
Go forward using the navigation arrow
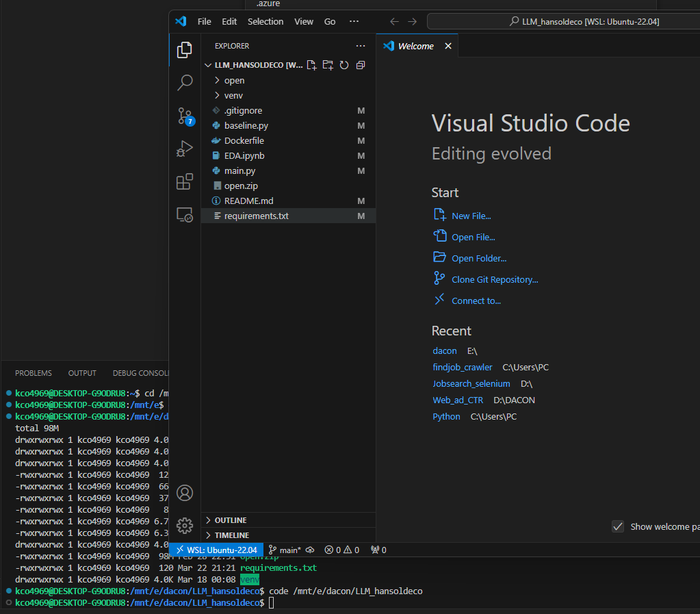412,21
